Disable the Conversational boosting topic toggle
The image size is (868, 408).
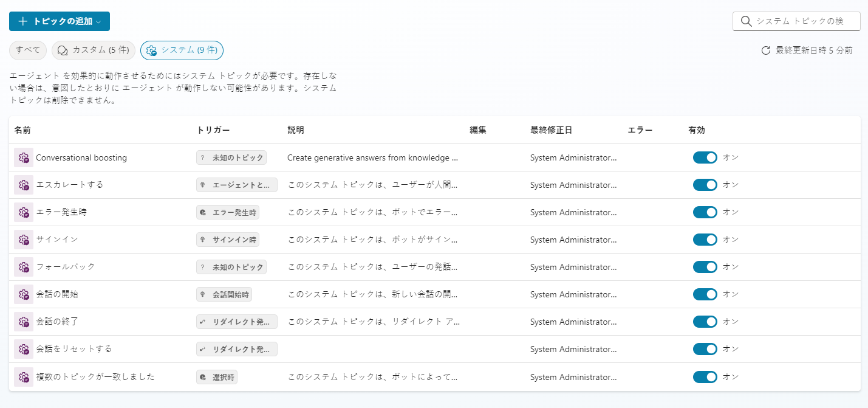tap(705, 157)
